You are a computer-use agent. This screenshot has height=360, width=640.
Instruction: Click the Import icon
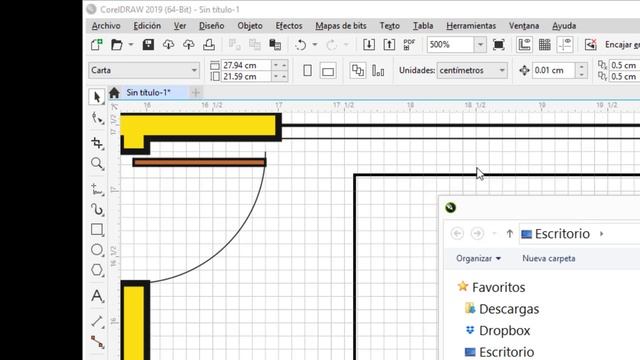pyautogui.click(x=369, y=44)
